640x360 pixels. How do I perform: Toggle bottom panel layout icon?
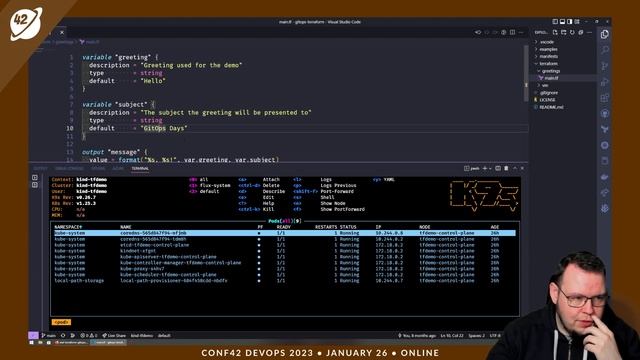[562, 22]
